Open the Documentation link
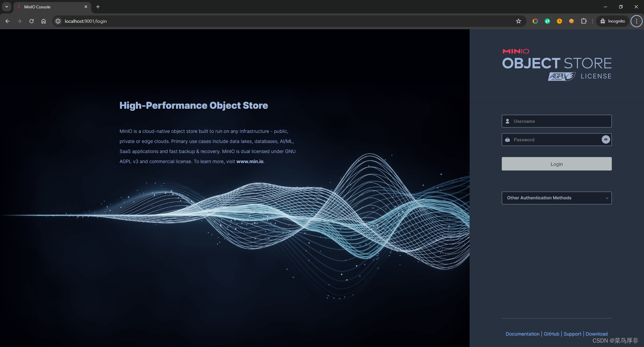 pyautogui.click(x=522, y=334)
